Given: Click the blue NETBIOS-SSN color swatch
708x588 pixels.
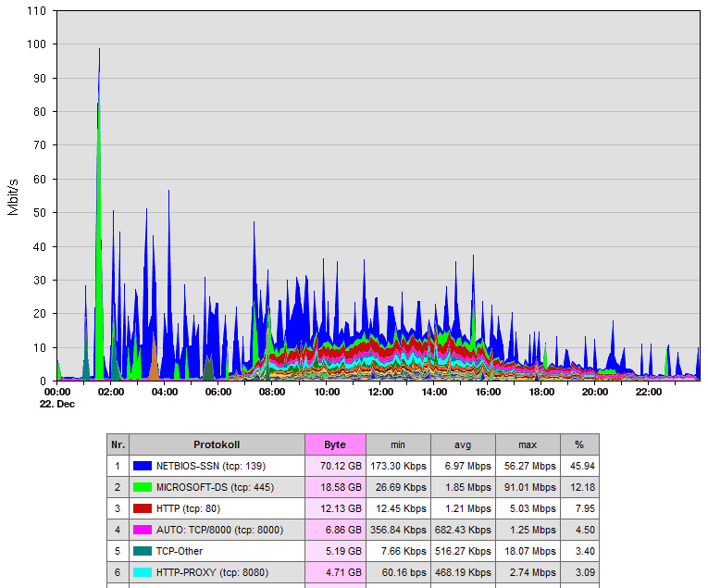Looking at the screenshot, I should coord(142,466).
